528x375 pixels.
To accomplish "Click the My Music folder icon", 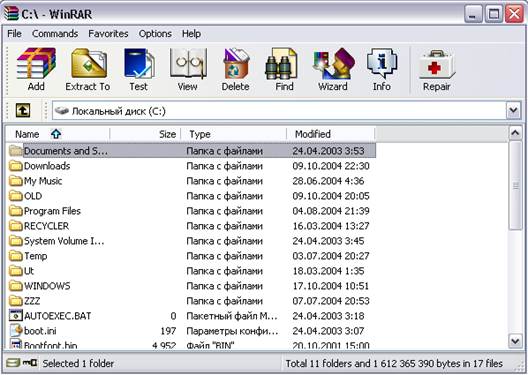I will point(15,181).
